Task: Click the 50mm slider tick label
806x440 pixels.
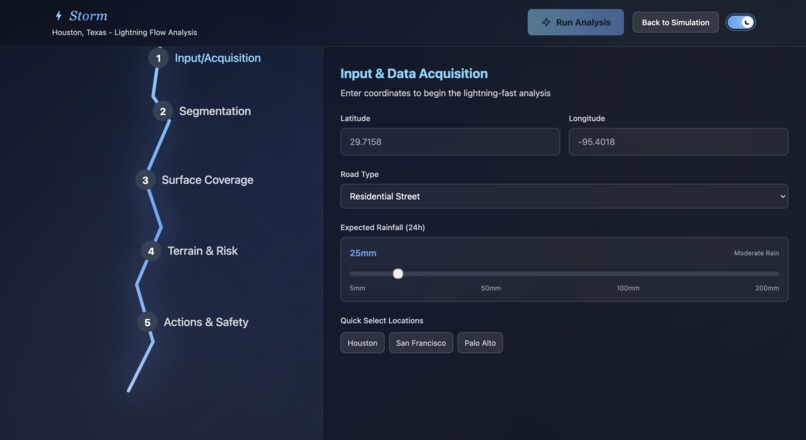Action: (x=491, y=288)
